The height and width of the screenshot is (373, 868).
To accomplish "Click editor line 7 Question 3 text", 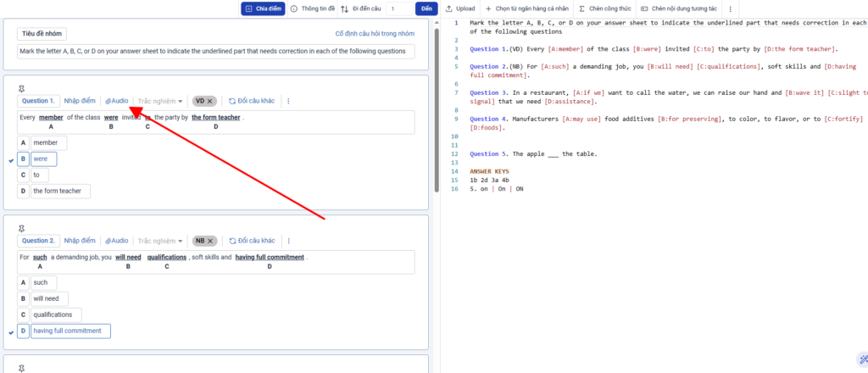I will pyautogui.click(x=668, y=97).
